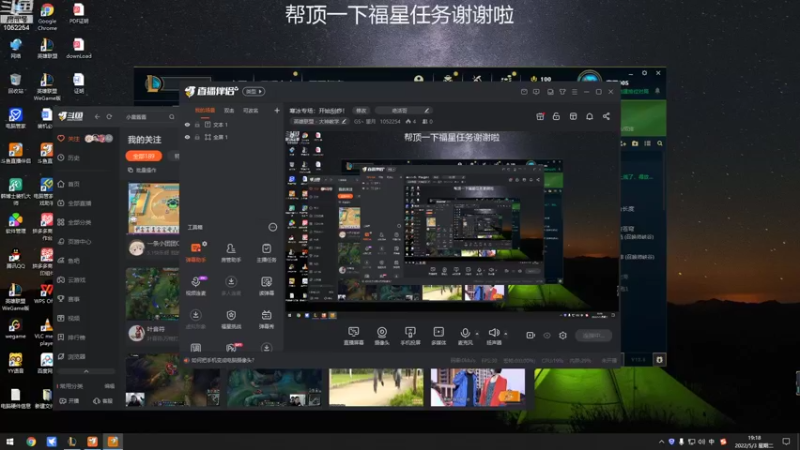Viewport: 800px width, 450px height.
Task: Switch to the third scene tab
Action: coord(250,110)
